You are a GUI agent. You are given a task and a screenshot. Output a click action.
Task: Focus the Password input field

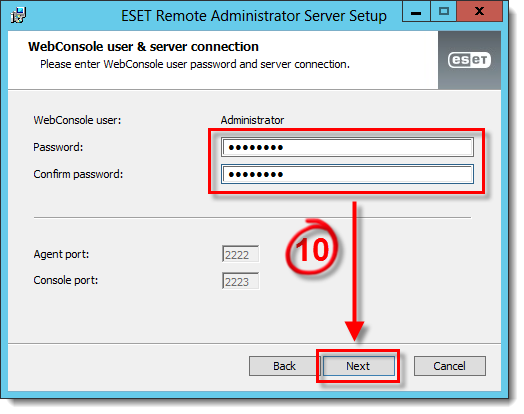point(347,147)
